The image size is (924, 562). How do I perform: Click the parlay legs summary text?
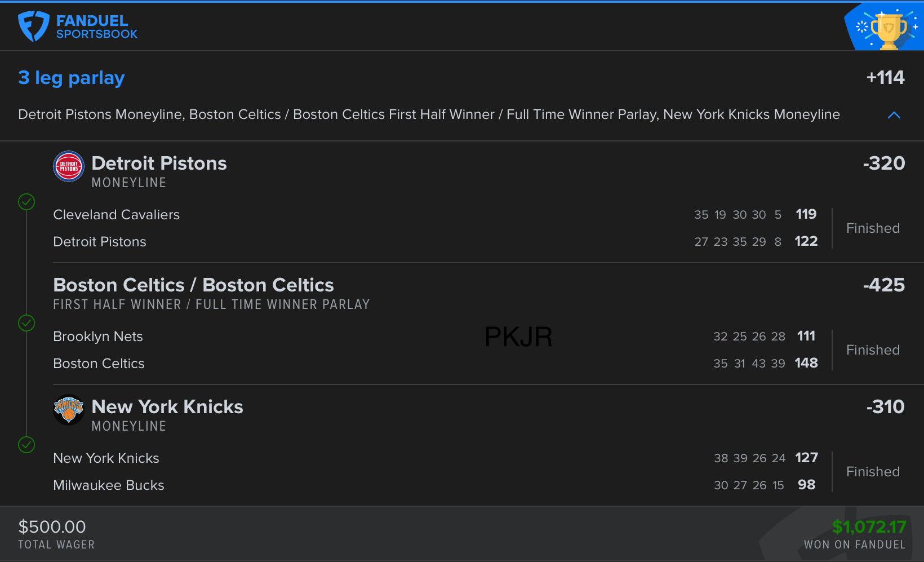point(429,114)
